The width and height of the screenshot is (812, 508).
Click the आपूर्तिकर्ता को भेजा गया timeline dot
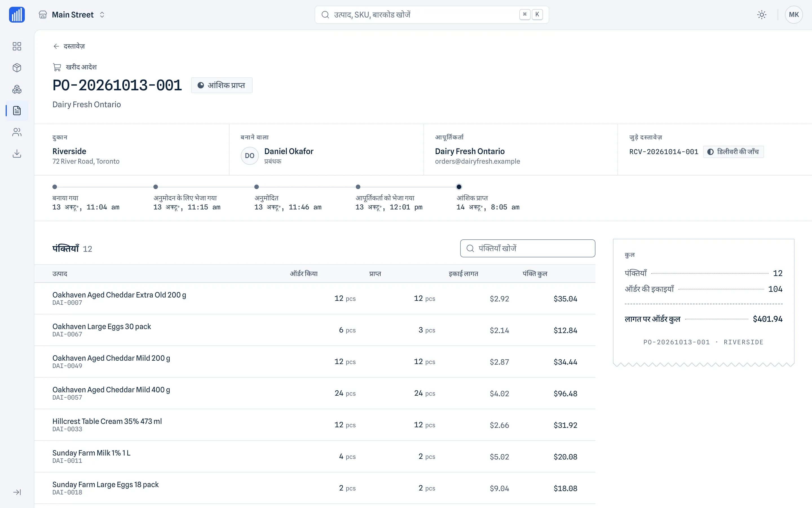coord(358,187)
